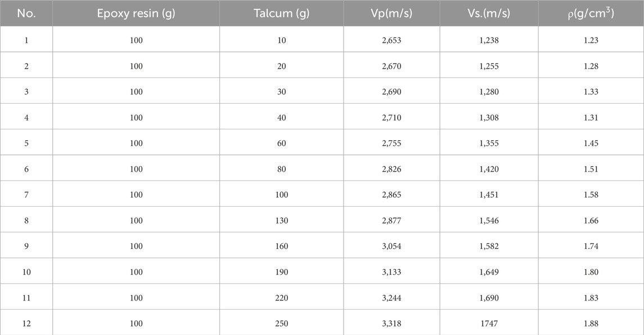Click Vp value 2,755 in row 5

click(391, 144)
